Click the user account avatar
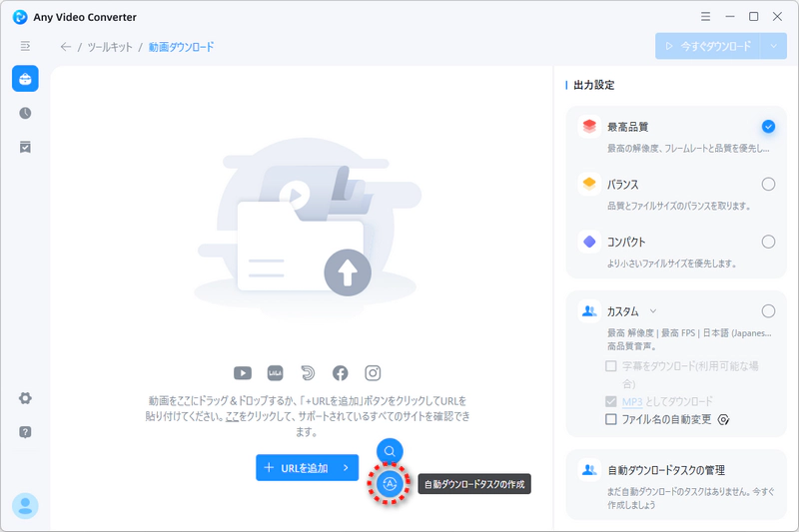The width and height of the screenshot is (799, 532). 25,506
